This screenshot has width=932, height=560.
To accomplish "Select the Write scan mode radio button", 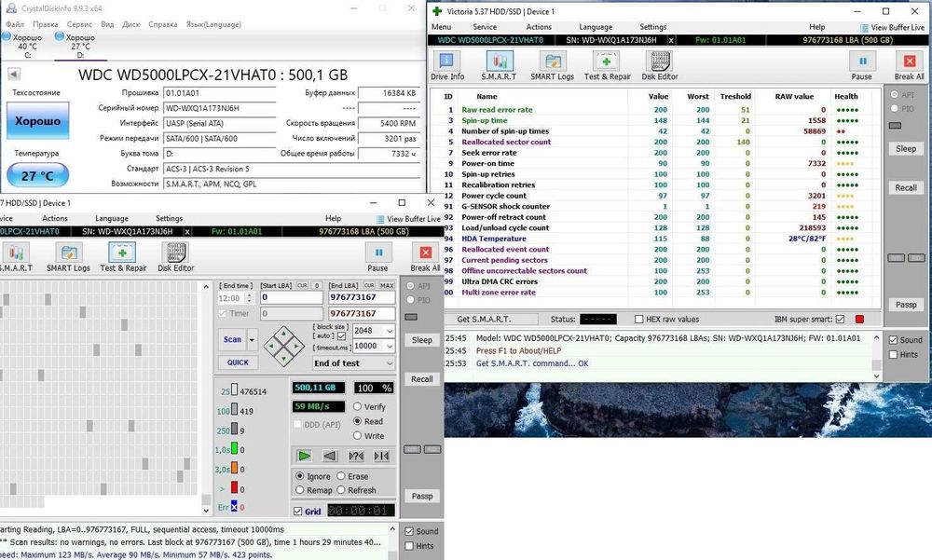I will point(357,436).
